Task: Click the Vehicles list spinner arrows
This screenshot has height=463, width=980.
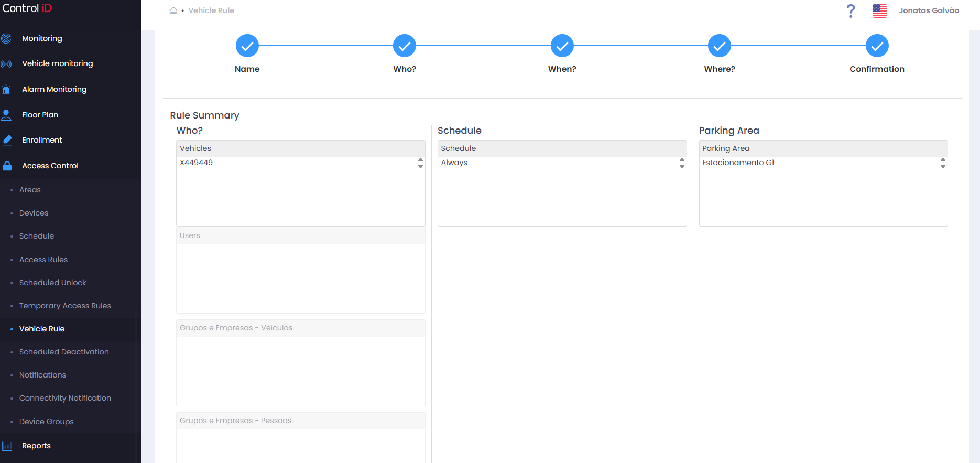Action: pyautogui.click(x=420, y=163)
